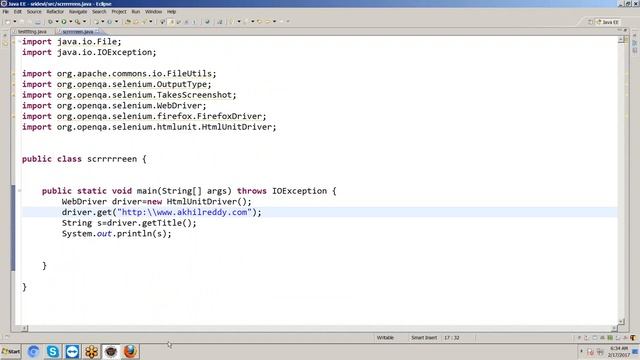Viewport: 640px width, 360px height.
Task: Click the taskbar clock showing 6:34 AM
Action: click(x=619, y=351)
